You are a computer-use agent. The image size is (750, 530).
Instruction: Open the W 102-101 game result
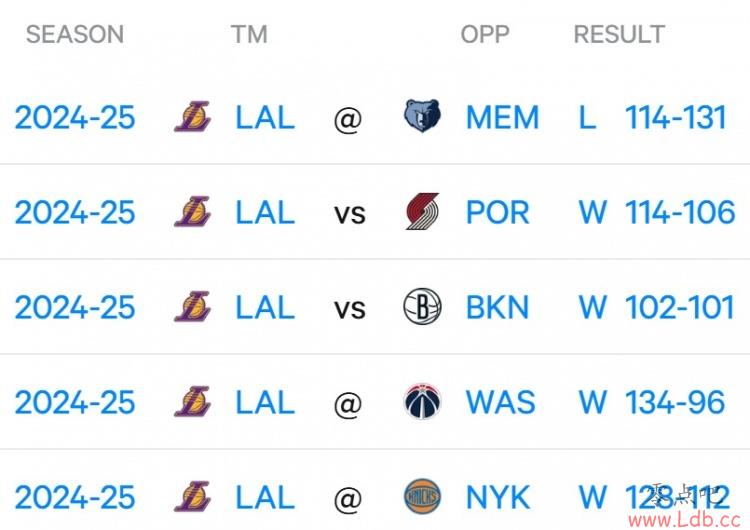pos(656,307)
